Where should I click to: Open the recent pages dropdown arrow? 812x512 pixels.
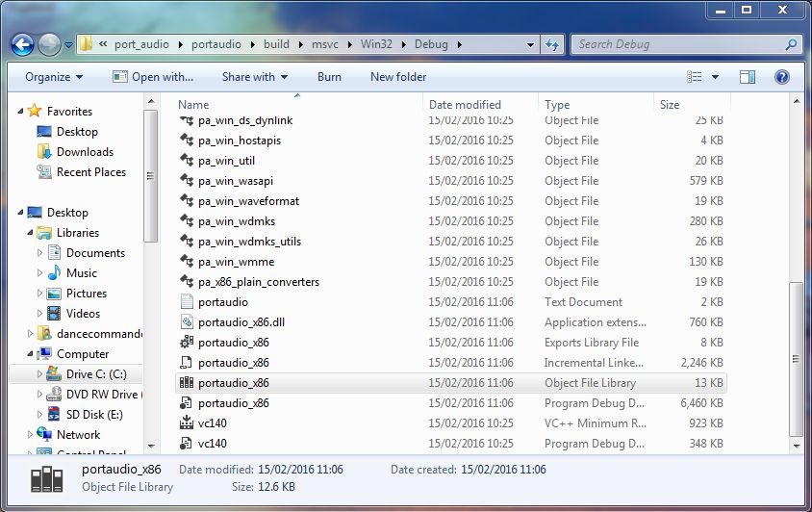[x=68, y=45]
